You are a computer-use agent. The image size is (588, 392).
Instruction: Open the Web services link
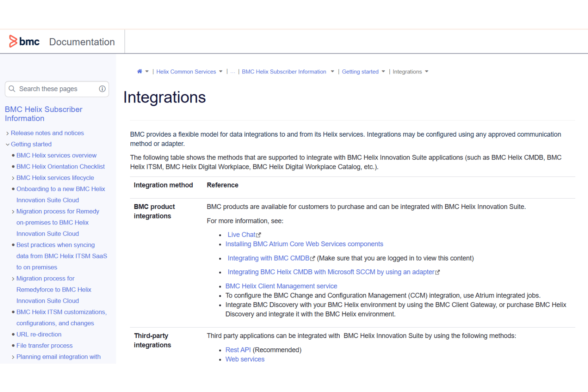(x=245, y=359)
